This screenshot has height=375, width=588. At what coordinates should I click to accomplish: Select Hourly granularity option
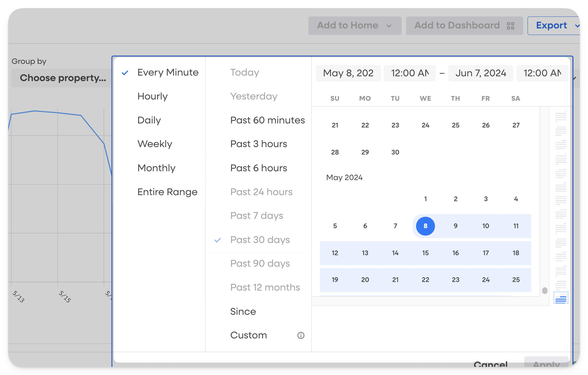152,96
